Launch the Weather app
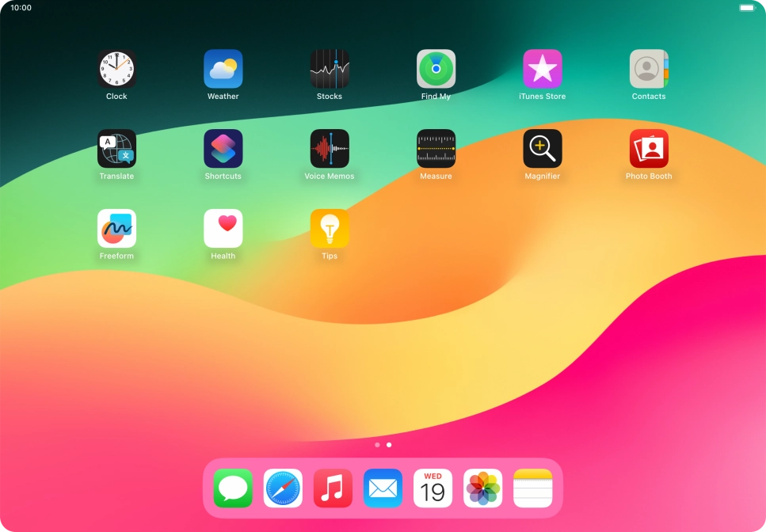 [x=223, y=69]
